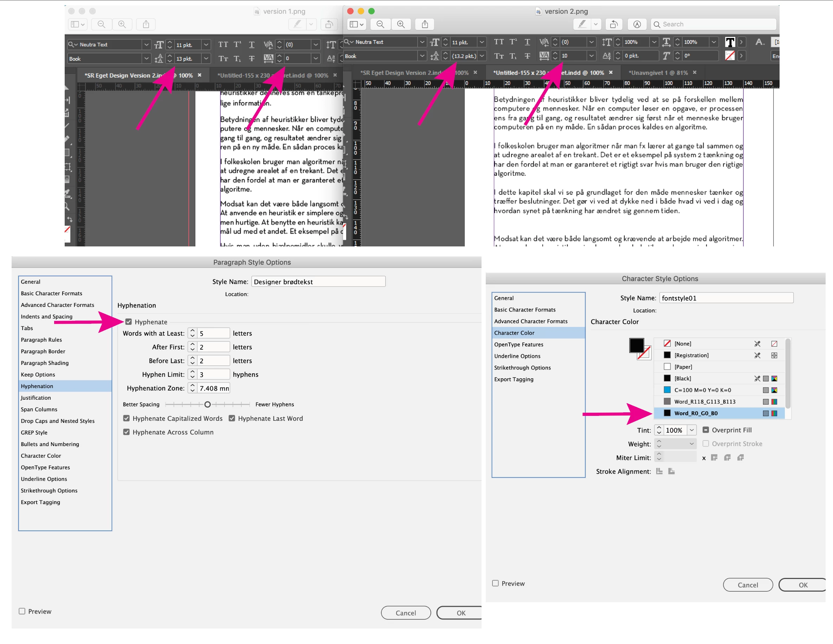Select Justification in Paragraph Style list
833x644 pixels.
coord(36,398)
